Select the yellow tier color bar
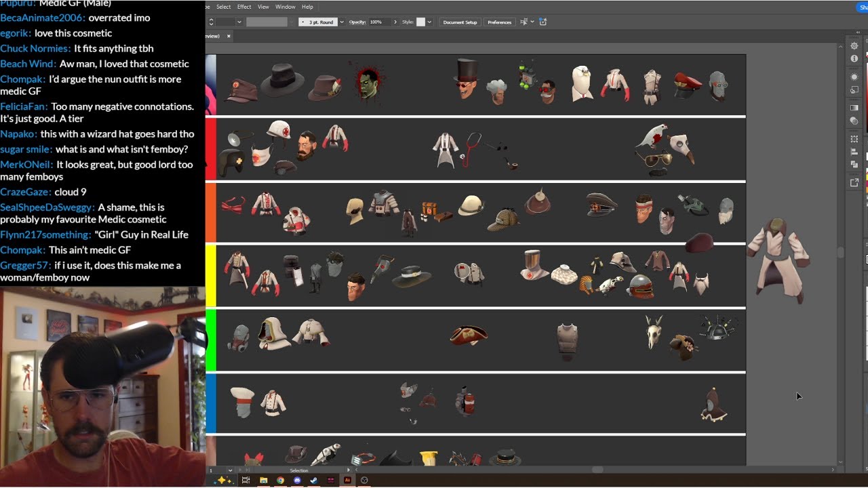Viewport: 868px width, 488px height. pyautogui.click(x=211, y=276)
